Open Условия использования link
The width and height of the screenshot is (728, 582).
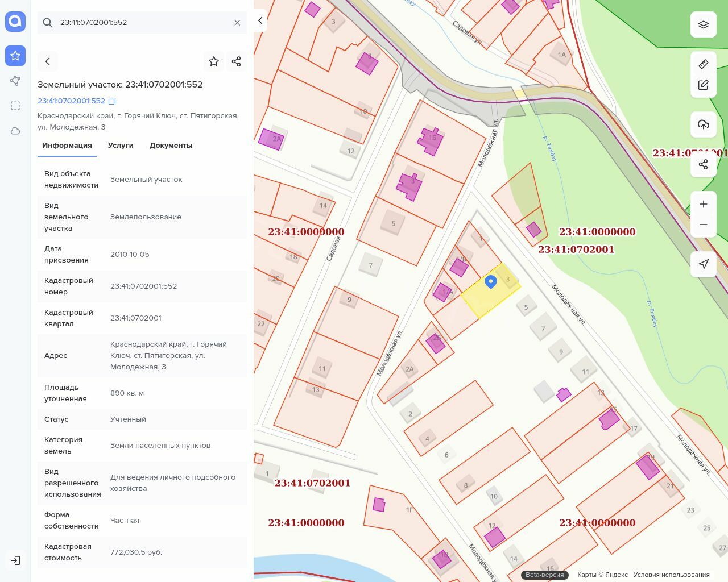pyautogui.click(x=671, y=575)
